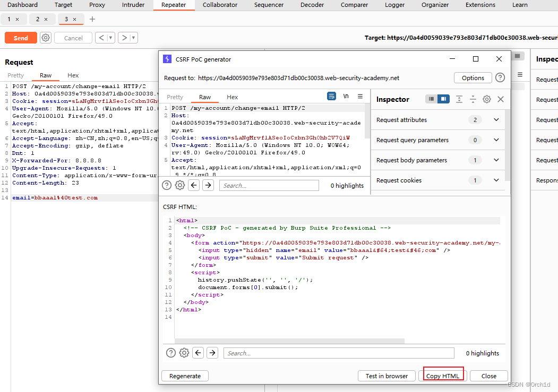Image resolution: width=558 pixels, height=392 pixels.
Task: Click the request editor vertical scrollbar in dialog
Action: click(367, 121)
